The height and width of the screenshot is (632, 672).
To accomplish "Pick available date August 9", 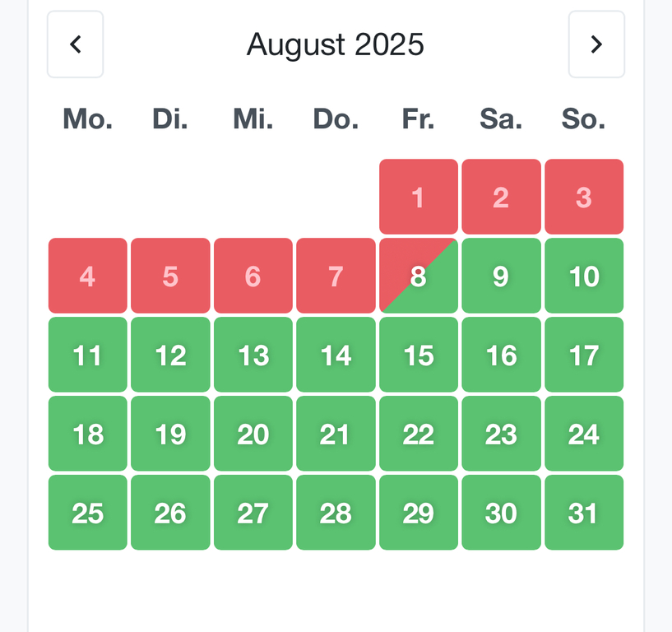I will [x=501, y=276].
